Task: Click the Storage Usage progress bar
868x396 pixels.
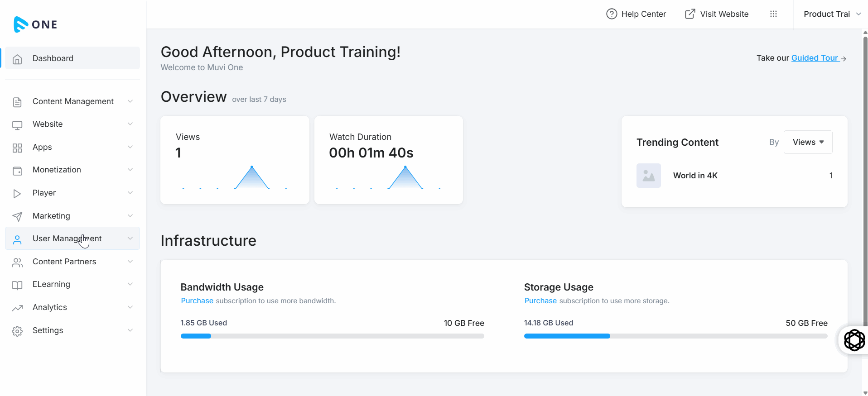Action: coord(676,336)
